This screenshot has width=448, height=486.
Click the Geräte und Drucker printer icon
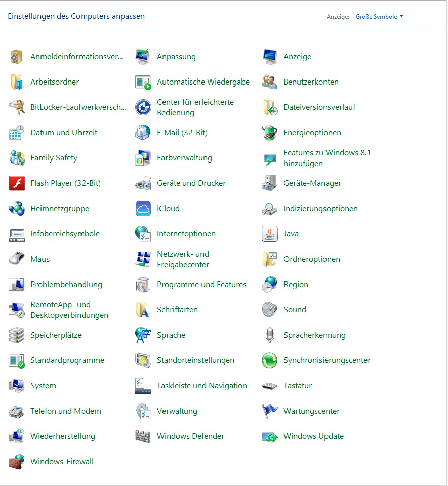pyautogui.click(x=143, y=183)
